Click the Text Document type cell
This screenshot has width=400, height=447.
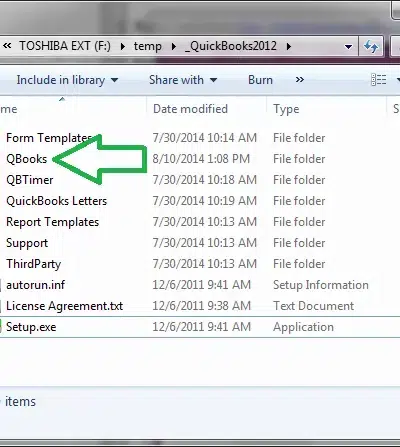click(x=313, y=306)
